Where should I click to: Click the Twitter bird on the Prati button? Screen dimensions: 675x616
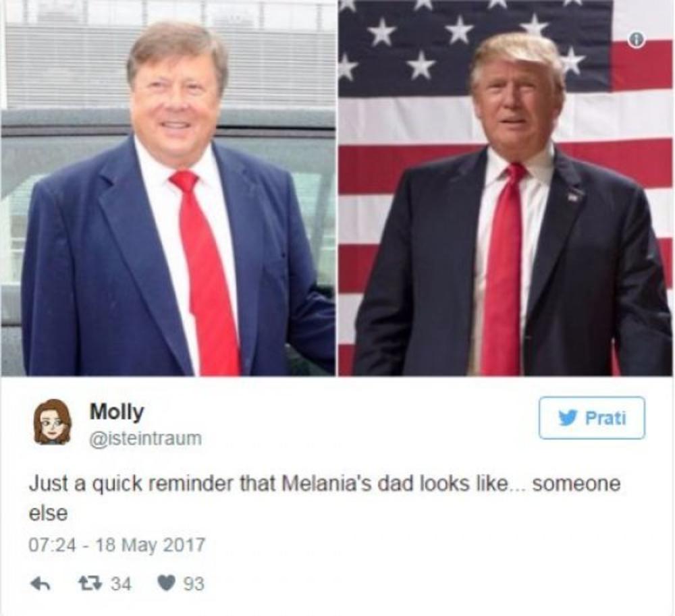(x=568, y=418)
